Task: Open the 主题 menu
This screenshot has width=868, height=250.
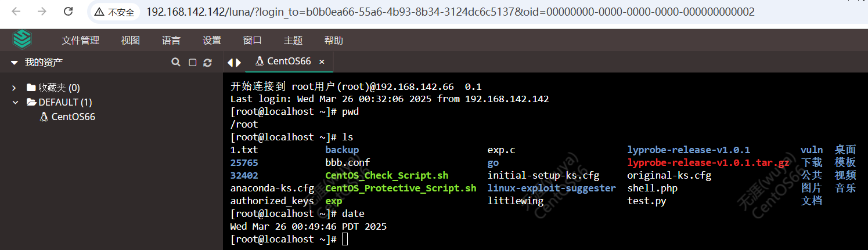Action: pos(293,41)
